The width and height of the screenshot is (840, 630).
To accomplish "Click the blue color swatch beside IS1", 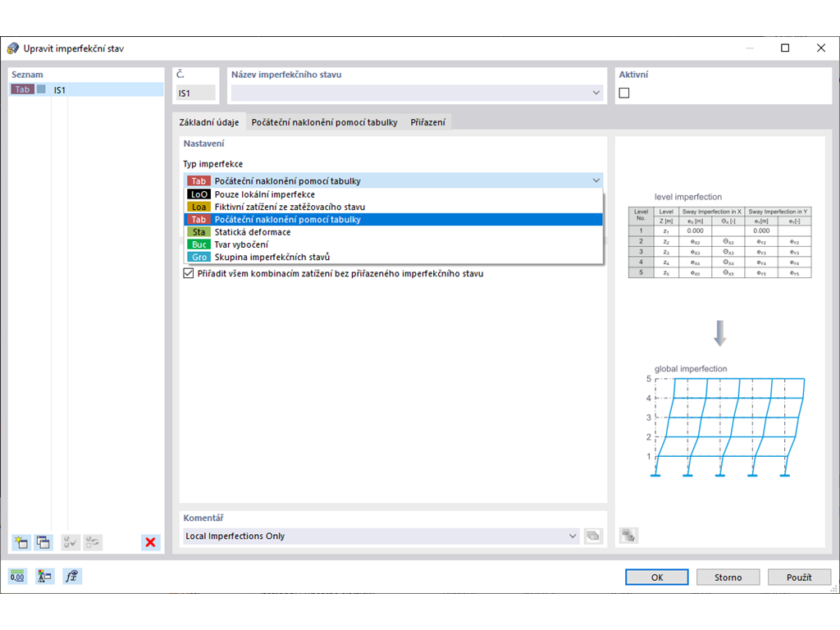I will point(41,89).
